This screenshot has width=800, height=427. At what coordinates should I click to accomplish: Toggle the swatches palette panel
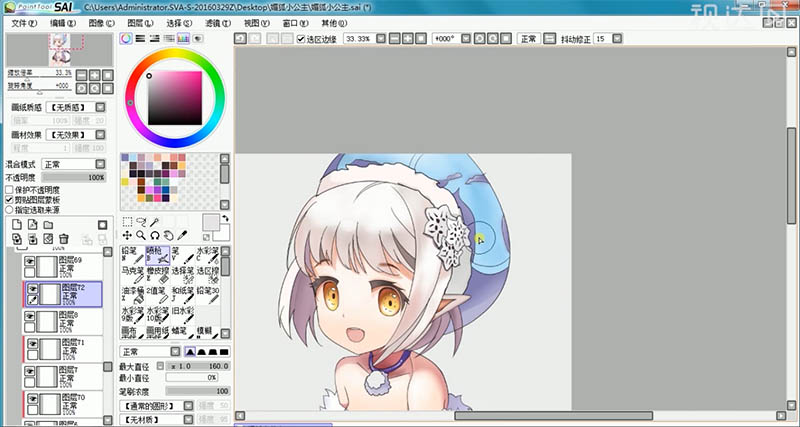click(183, 38)
